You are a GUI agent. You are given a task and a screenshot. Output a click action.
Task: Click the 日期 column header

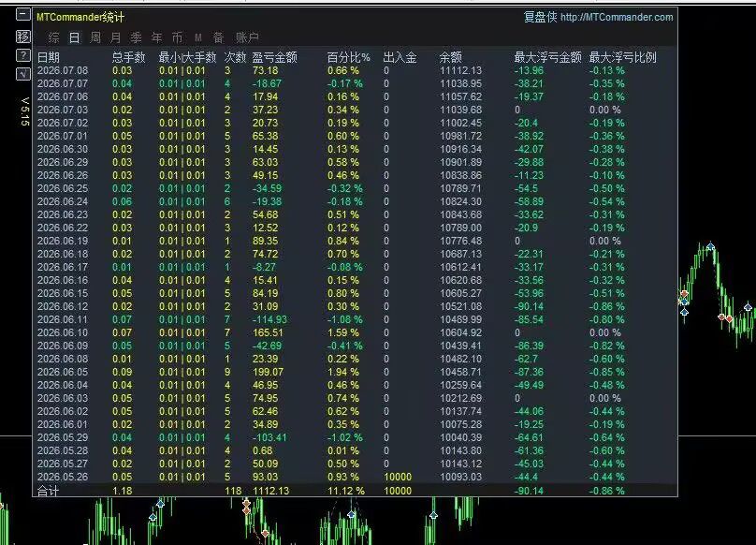49,57
